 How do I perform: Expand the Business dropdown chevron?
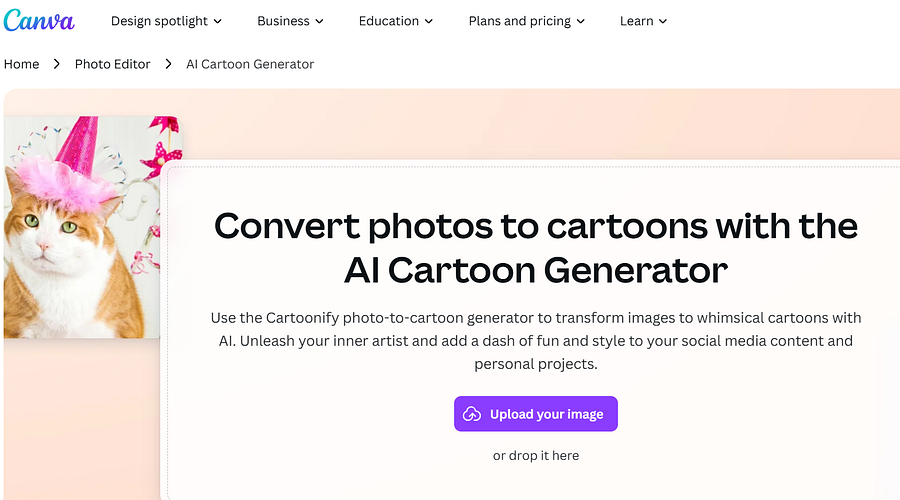(320, 21)
